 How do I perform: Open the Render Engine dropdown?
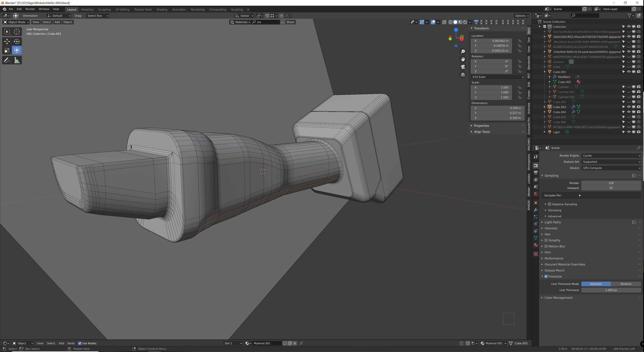tap(611, 156)
